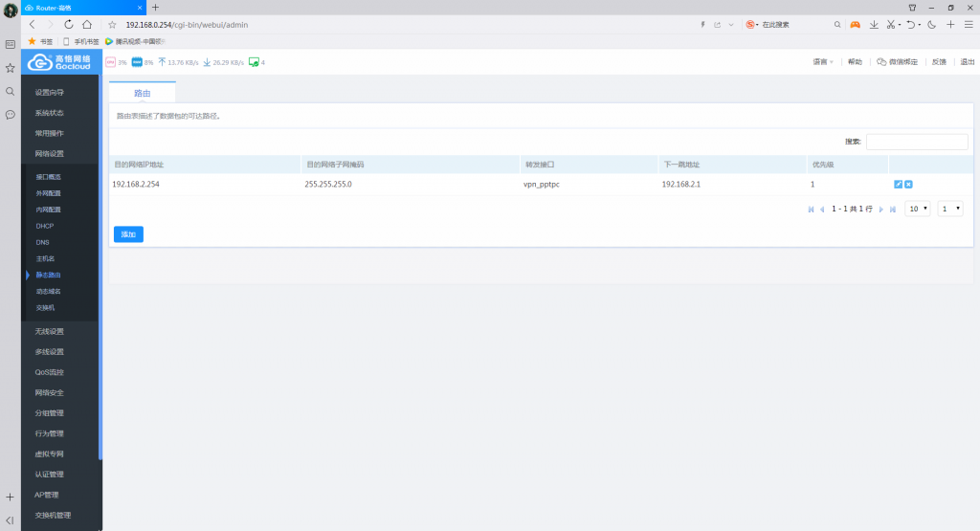Open the 设置向导 menu item
Viewport: 980px width, 531px height.
pos(50,93)
